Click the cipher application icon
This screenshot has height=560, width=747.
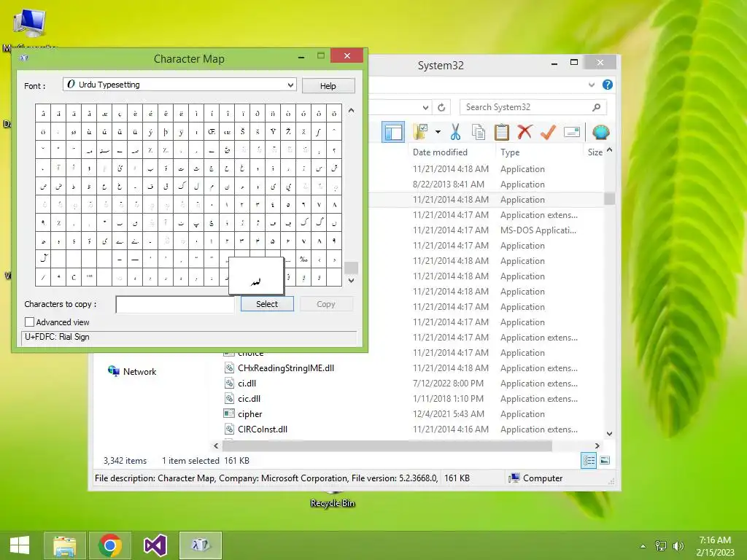click(229, 413)
